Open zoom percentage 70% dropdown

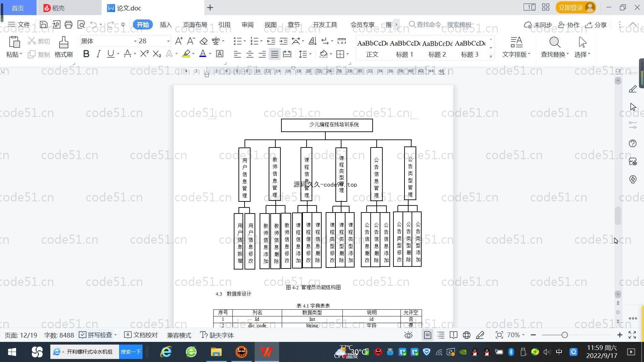point(516,335)
